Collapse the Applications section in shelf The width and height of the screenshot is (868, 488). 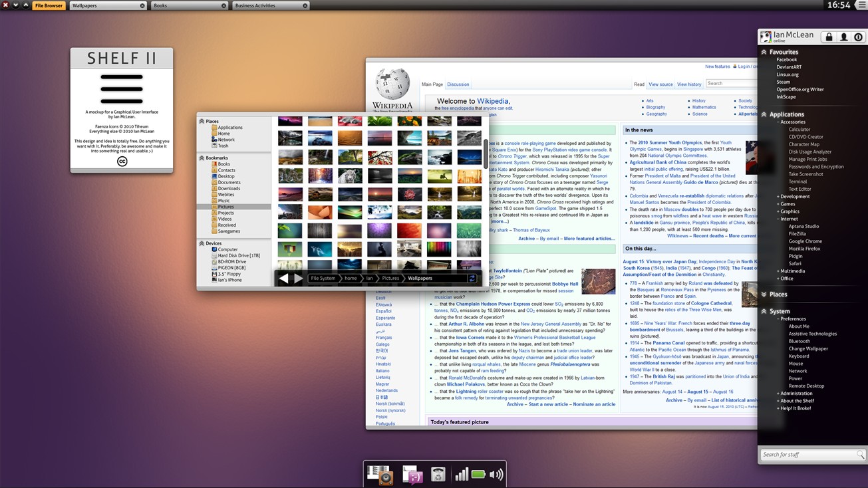[x=764, y=114]
